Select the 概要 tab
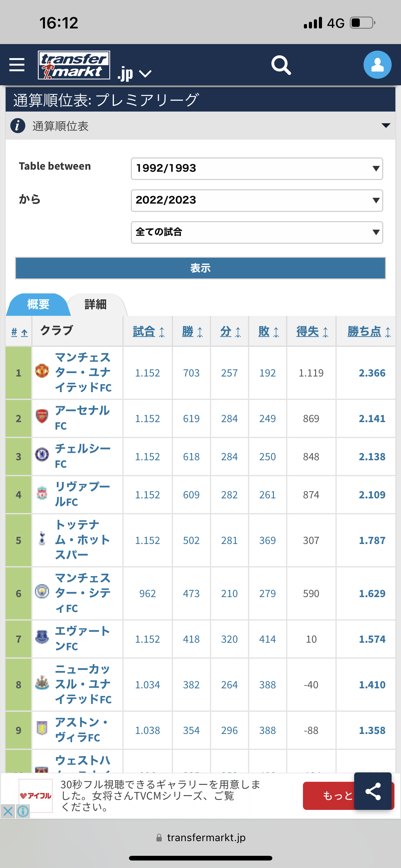Viewport: 401px width, 868px height. tap(38, 305)
